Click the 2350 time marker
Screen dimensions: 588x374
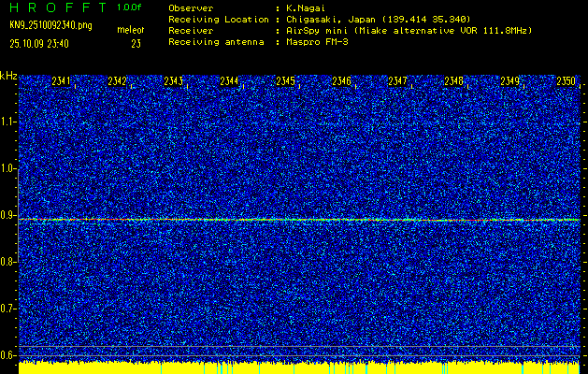tap(566, 81)
